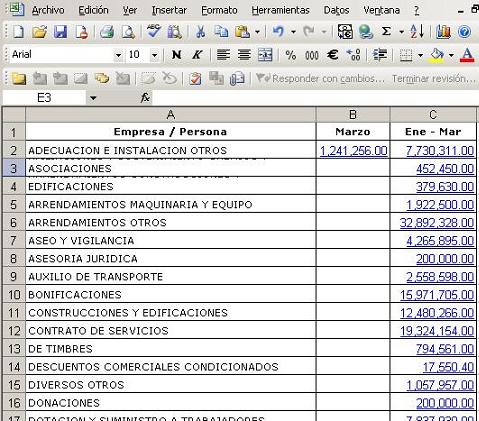Click the Empresa / Persona header cell
The image size is (479, 421).
(171, 132)
